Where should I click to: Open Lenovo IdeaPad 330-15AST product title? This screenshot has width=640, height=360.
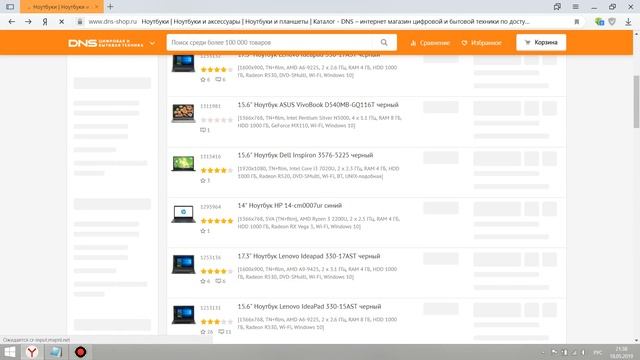(x=309, y=307)
